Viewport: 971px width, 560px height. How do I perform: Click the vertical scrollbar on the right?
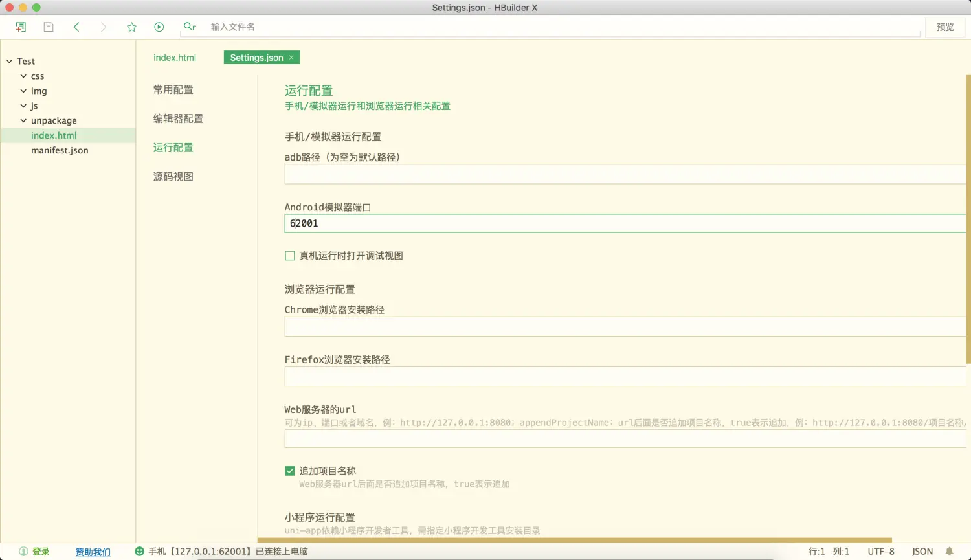968,219
